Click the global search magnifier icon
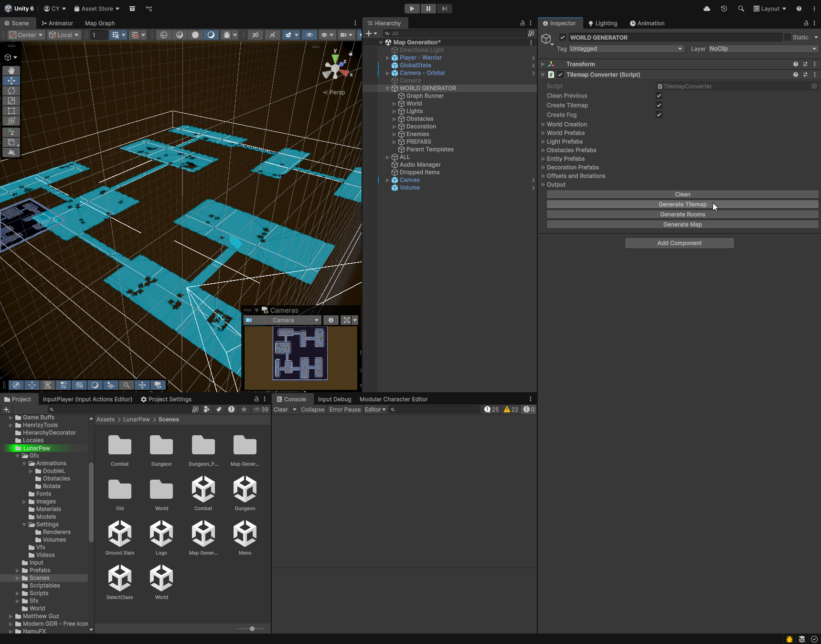 tap(741, 9)
